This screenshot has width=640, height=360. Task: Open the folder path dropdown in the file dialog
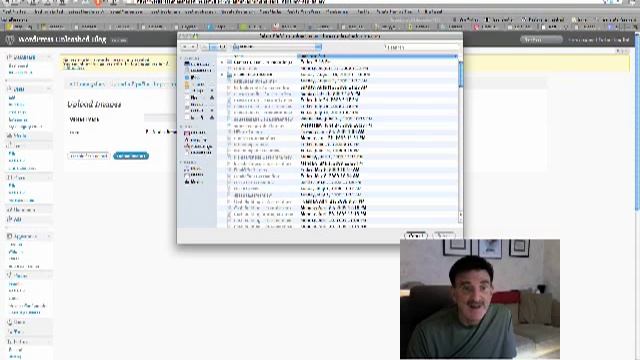(x=277, y=47)
